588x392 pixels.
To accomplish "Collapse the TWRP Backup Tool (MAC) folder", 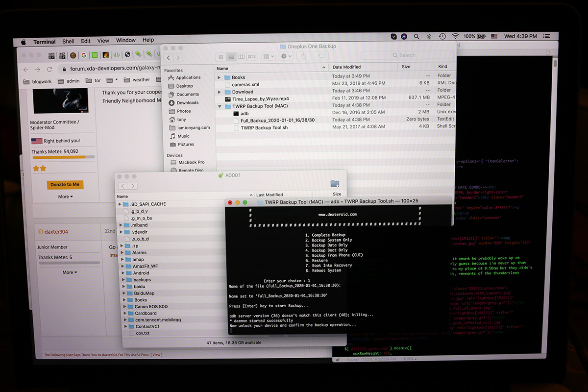I will coord(220,106).
